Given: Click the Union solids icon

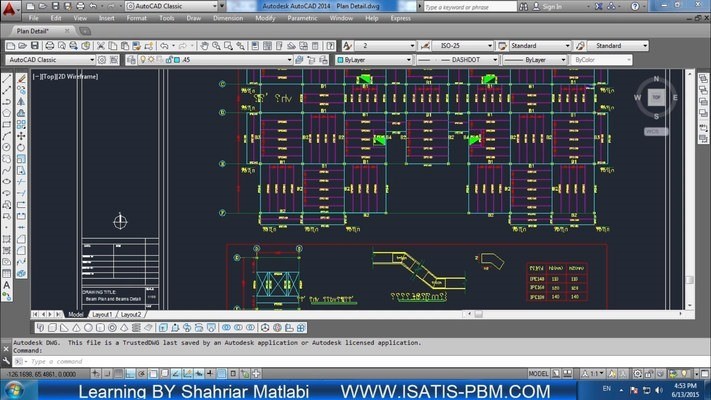Looking at the screenshot, I should point(226,327).
